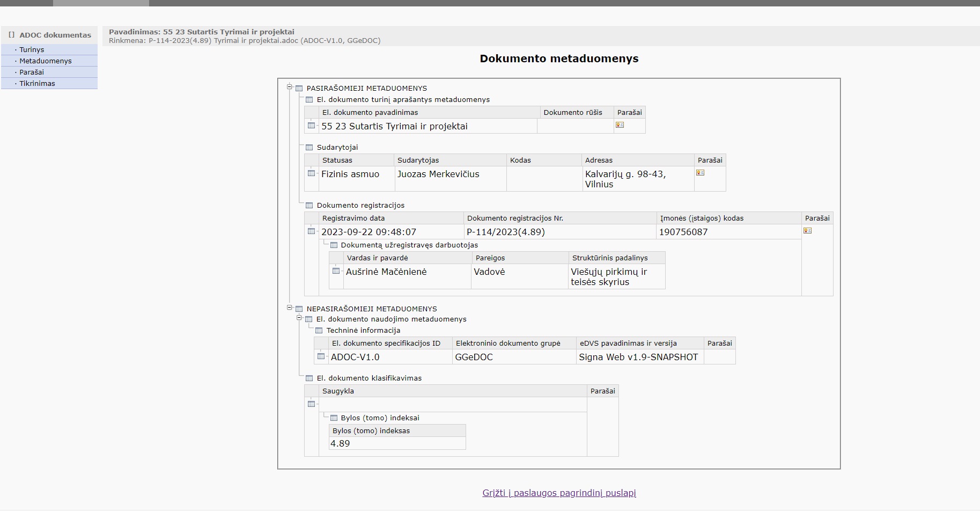Image resolution: width=980 pixels, height=511 pixels.
Task: Click 'Grįžti į paslaugos pagrindinį puslapį' link
Action: [x=559, y=493]
